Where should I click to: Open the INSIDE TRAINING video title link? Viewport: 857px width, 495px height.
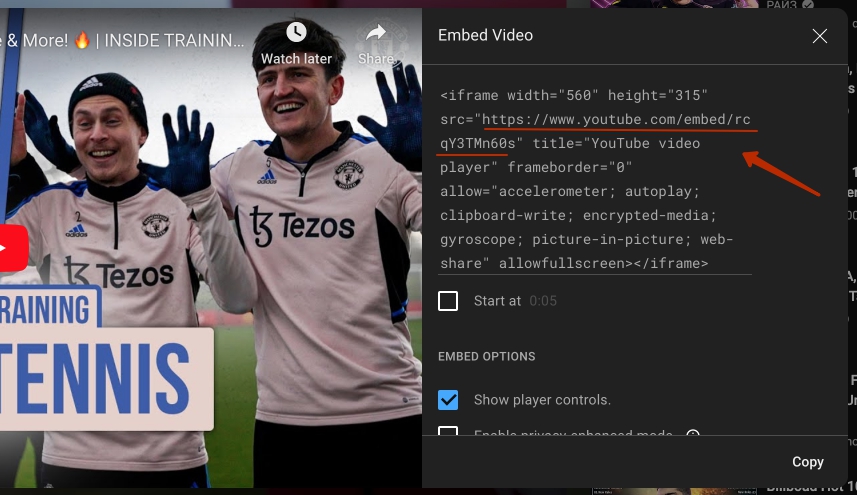tap(125, 41)
